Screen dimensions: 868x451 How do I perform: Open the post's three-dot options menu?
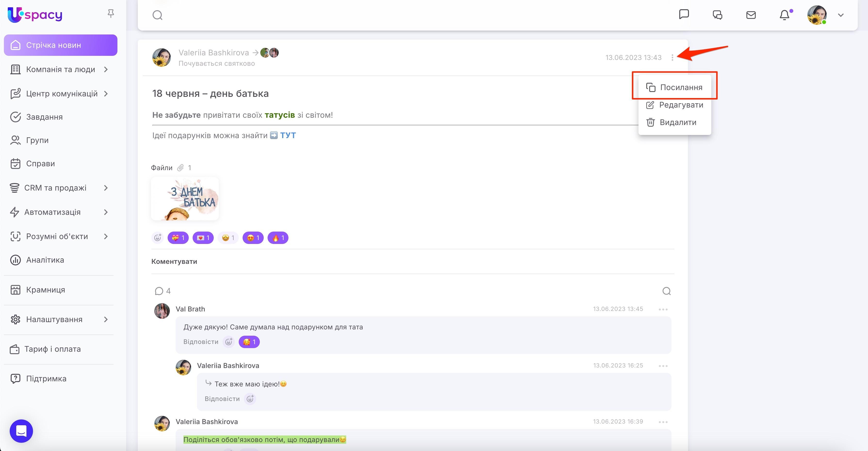(x=672, y=58)
